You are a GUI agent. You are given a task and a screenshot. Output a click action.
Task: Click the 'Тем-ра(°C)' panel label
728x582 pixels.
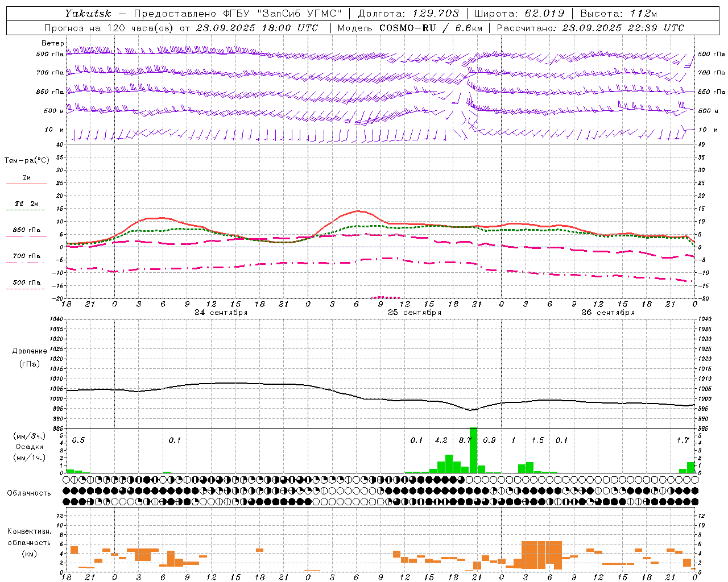tap(27, 161)
